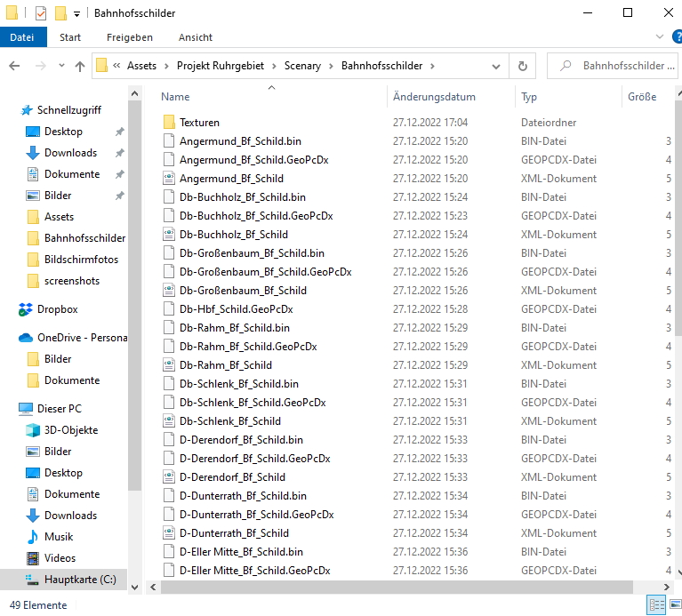
Task: Select Dieser PC in the navigation pane
Action: pyautogui.click(x=60, y=409)
